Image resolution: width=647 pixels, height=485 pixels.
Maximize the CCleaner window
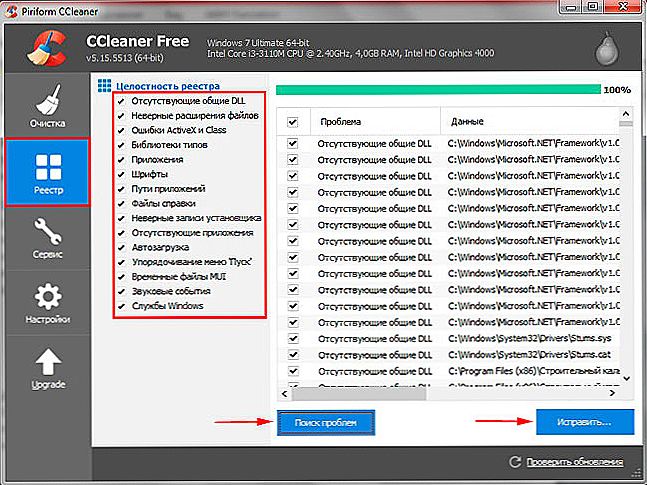pyautogui.click(x=592, y=6)
